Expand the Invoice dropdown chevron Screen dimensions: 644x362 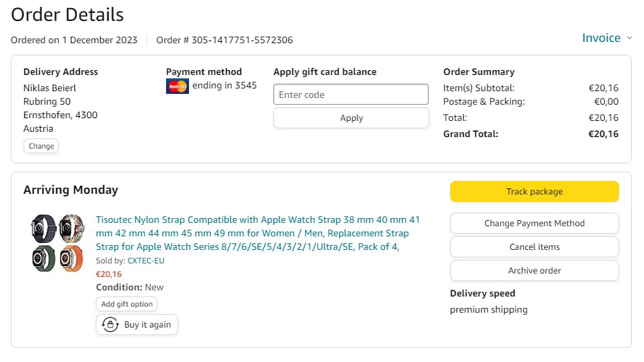pos(629,38)
